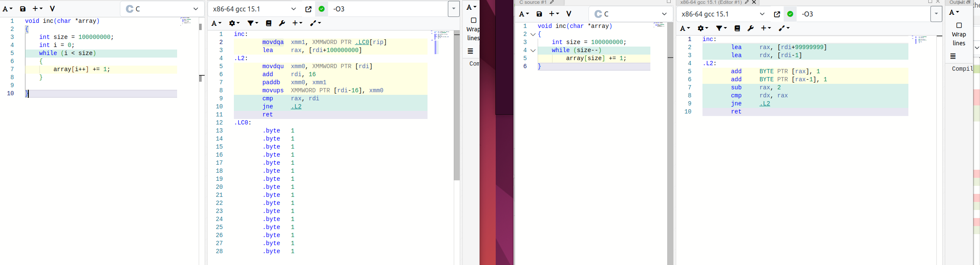Follow the .L2 jump link after jne in left assembly
The height and width of the screenshot is (265, 980).
coord(296,107)
